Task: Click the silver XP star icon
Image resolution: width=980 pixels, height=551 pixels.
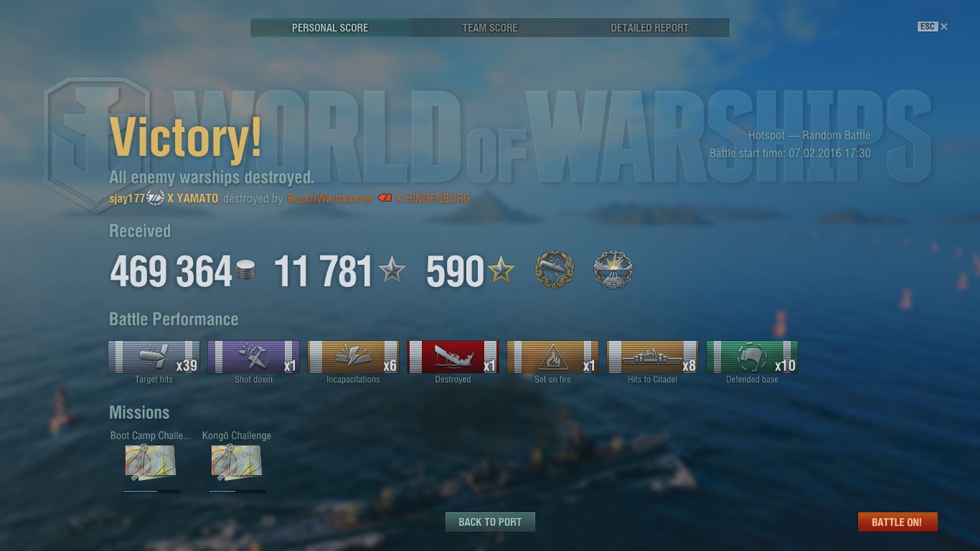Action: click(x=392, y=270)
